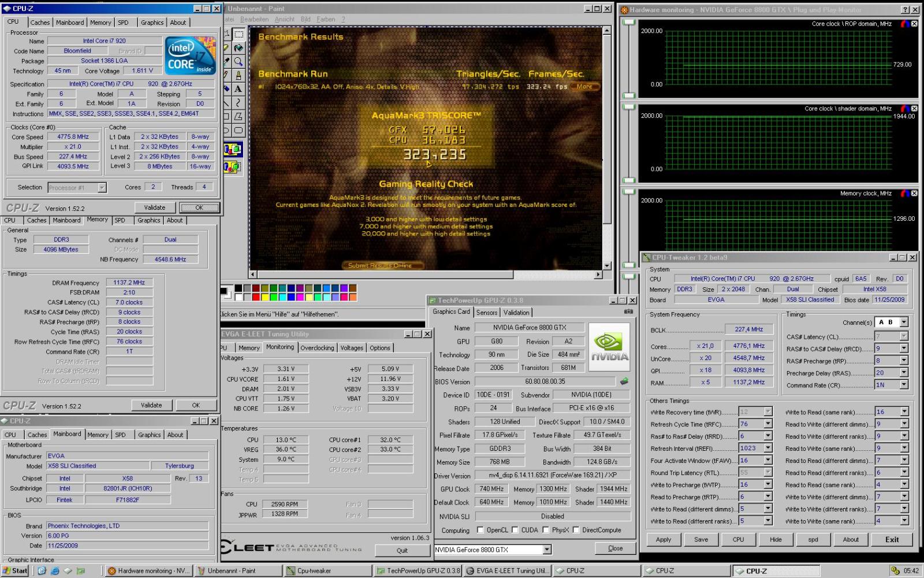Click the EVGA E-LEET Tuning Util taskbar button
924x578 pixels.
pos(507,570)
